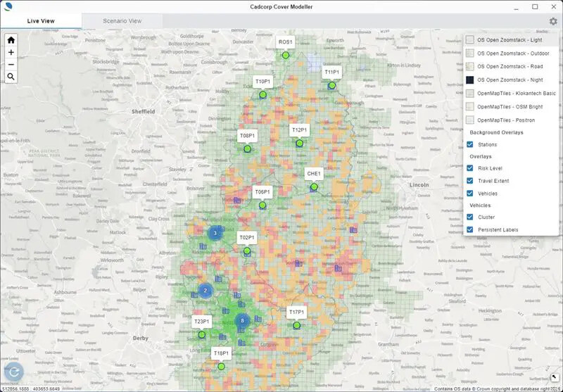563x392 pixels.
Task: Switch to the Scenario View tab
Action: click(122, 21)
